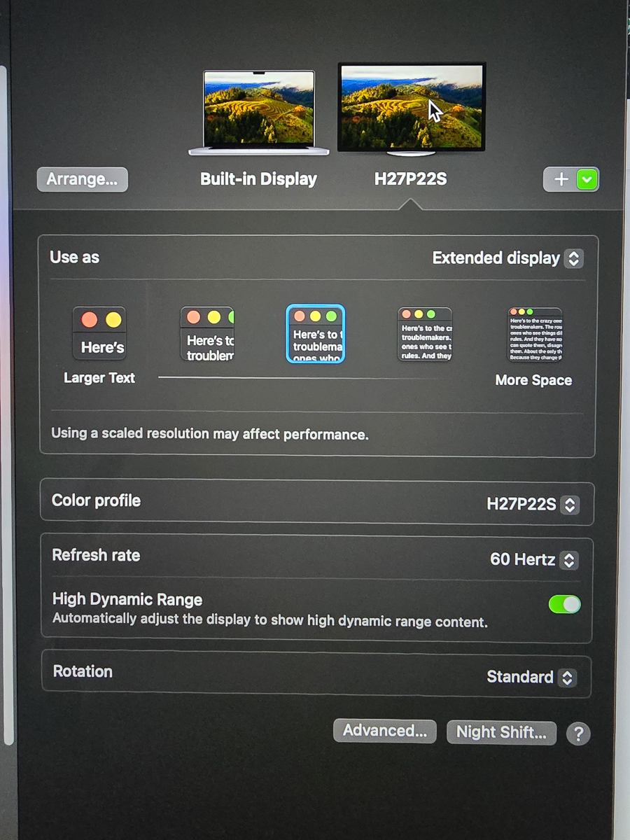
Task: Click the Built-in Display name label
Action: pyautogui.click(x=258, y=179)
